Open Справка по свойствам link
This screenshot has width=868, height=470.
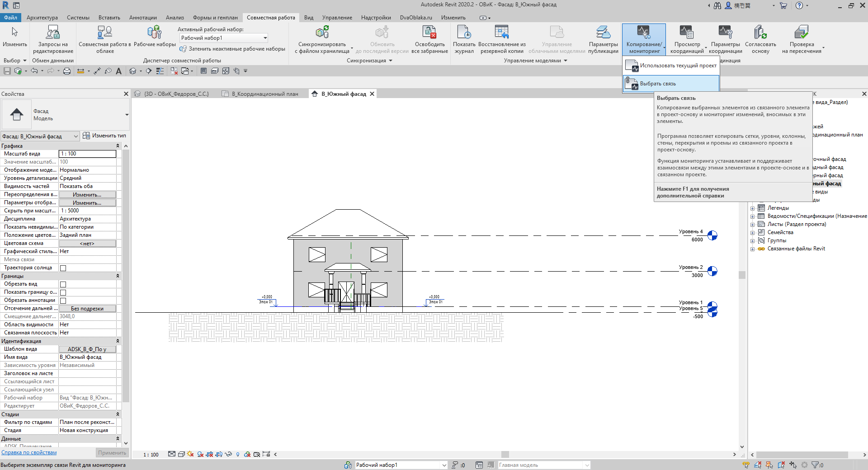[29, 452]
